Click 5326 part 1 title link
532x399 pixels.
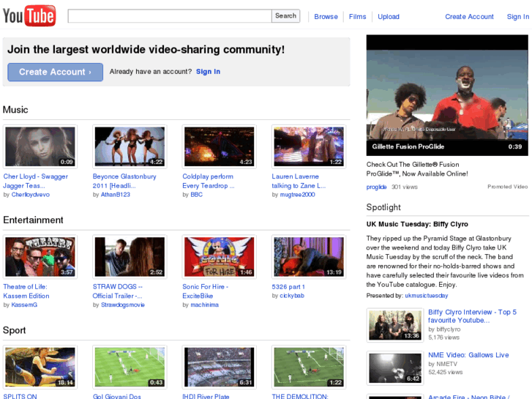(288, 287)
